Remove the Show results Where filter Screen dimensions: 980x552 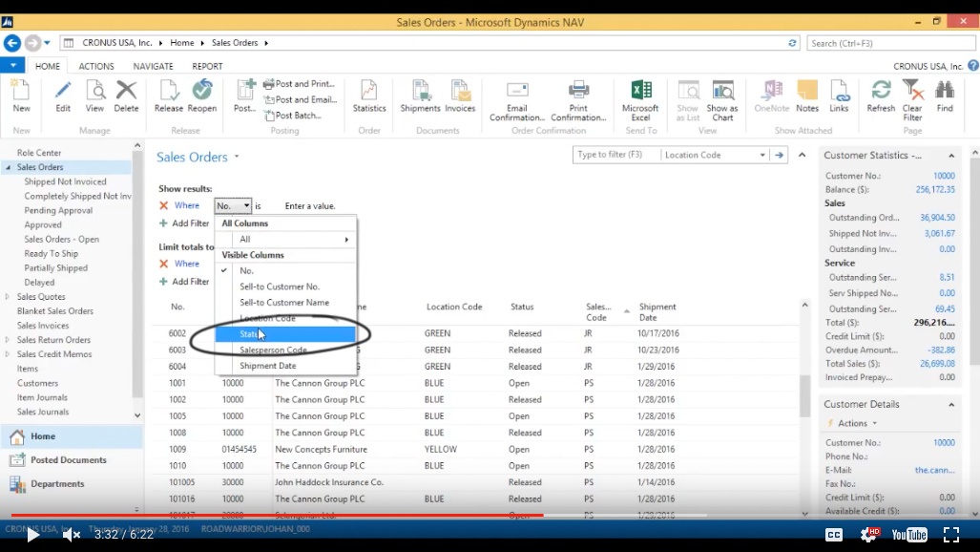click(x=164, y=205)
